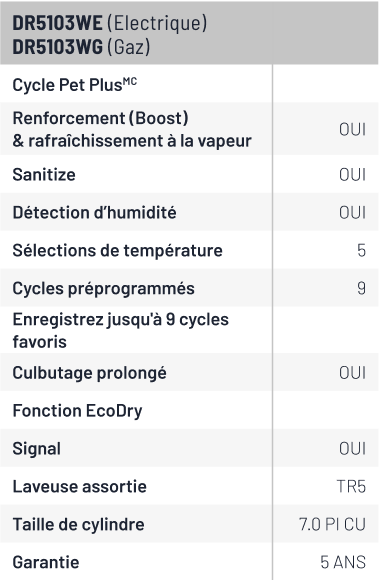Click the 7.0 PI CU cylinder size
The width and height of the screenshot is (379, 580).
[x=332, y=525]
